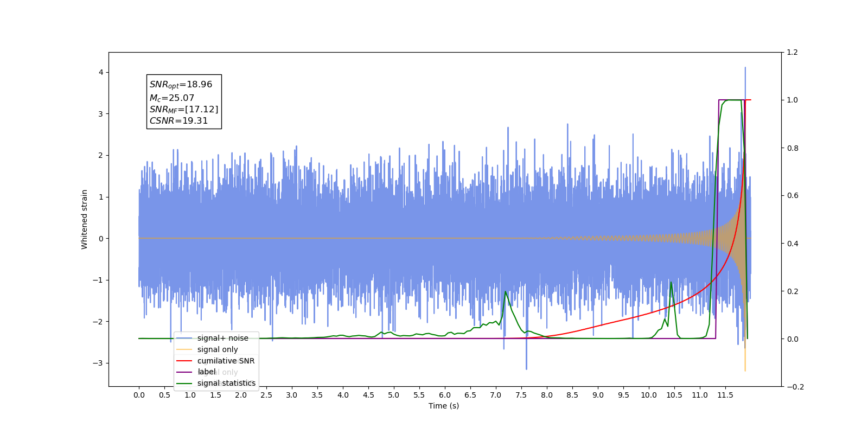Click the left y-axis tick label 0

click(101, 239)
